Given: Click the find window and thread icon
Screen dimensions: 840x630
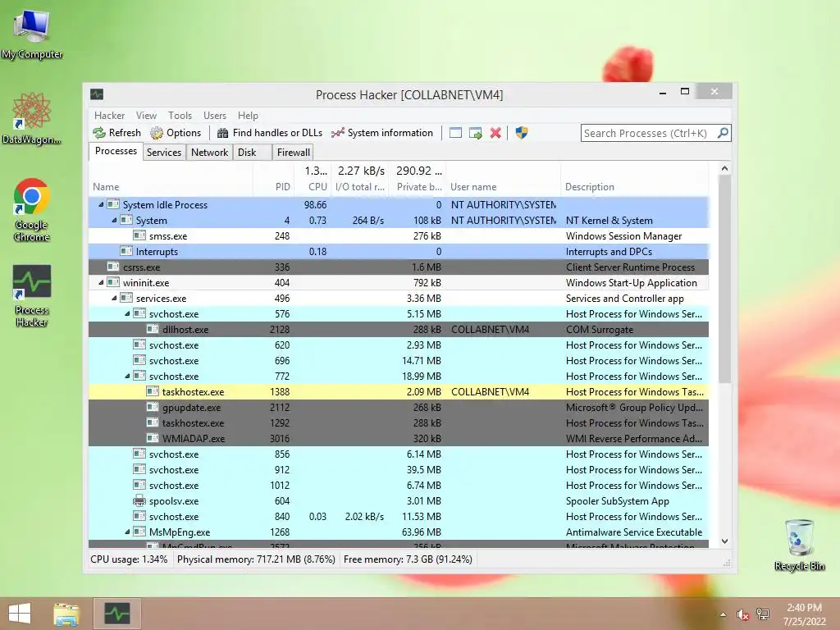Looking at the screenshot, I should click(475, 133).
